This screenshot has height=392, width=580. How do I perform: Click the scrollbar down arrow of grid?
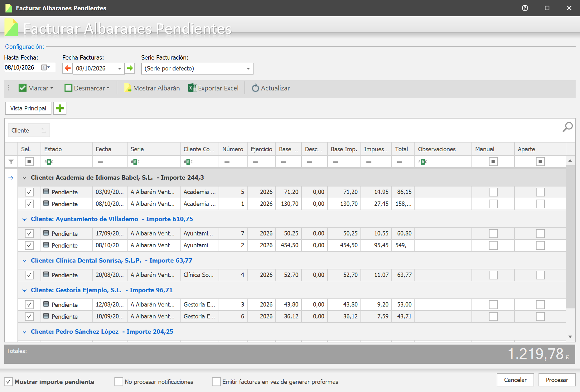pyautogui.click(x=570, y=337)
